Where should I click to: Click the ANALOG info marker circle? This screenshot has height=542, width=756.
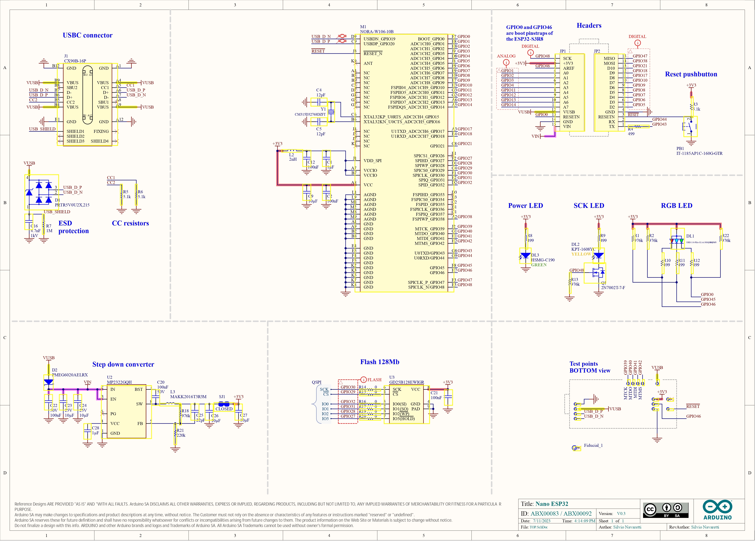[506, 62]
